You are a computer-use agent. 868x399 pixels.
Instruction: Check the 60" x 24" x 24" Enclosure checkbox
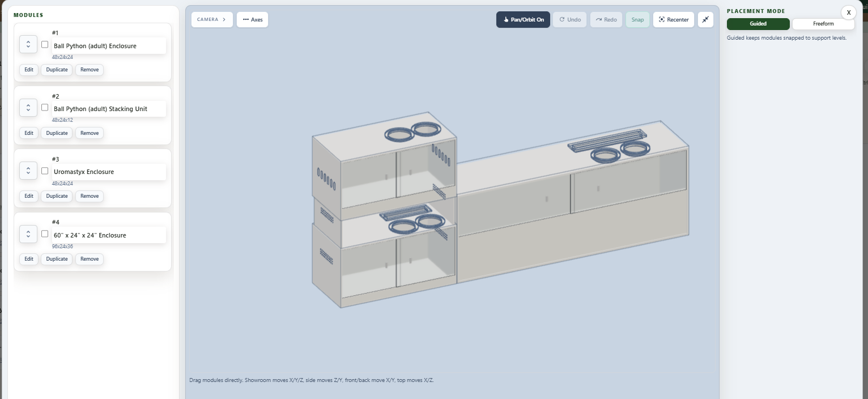coord(45,234)
